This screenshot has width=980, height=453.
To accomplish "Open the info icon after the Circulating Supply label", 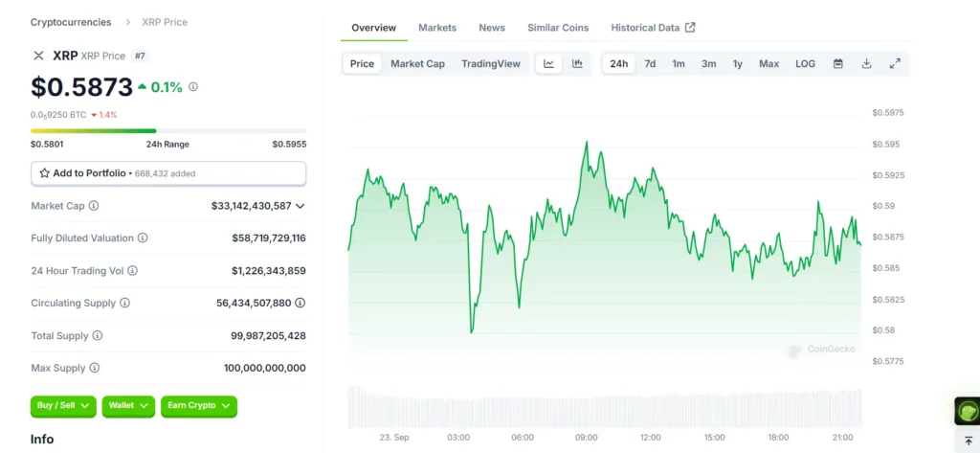I will tap(125, 303).
